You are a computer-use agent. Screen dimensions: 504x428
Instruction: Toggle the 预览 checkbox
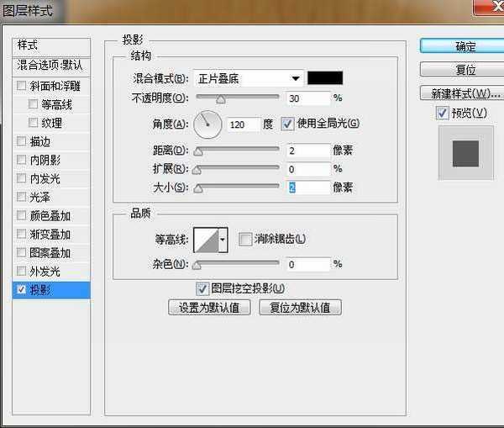(442, 113)
